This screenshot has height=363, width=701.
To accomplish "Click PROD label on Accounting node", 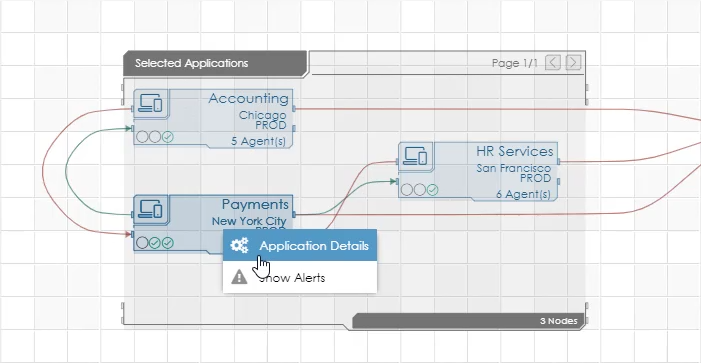I will (271, 125).
